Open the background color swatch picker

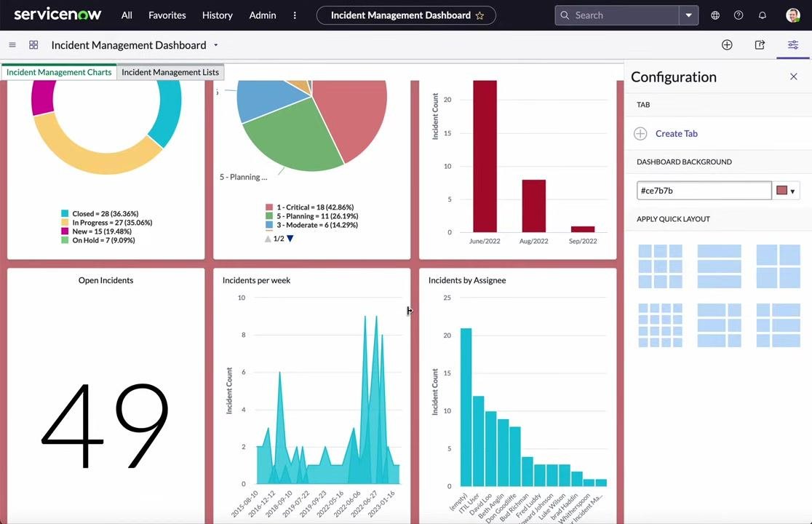pyautogui.click(x=786, y=191)
